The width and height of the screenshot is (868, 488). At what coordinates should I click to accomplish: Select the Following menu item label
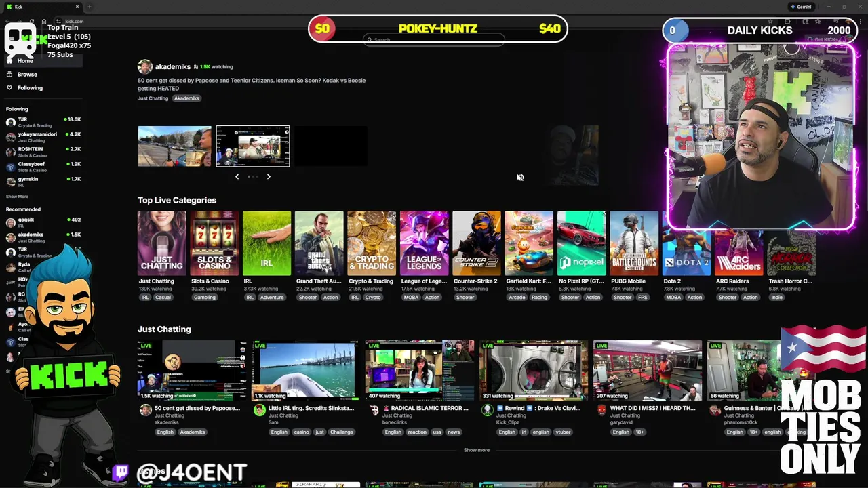30,88
